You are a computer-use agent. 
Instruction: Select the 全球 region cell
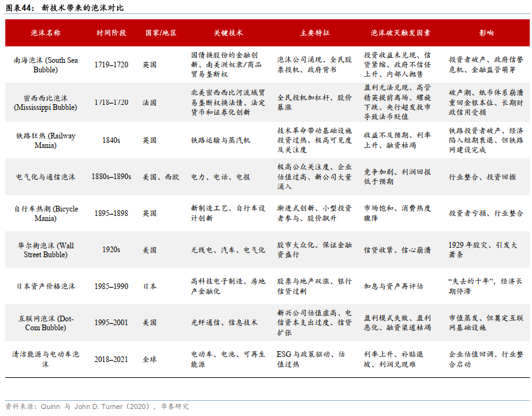tap(150, 359)
